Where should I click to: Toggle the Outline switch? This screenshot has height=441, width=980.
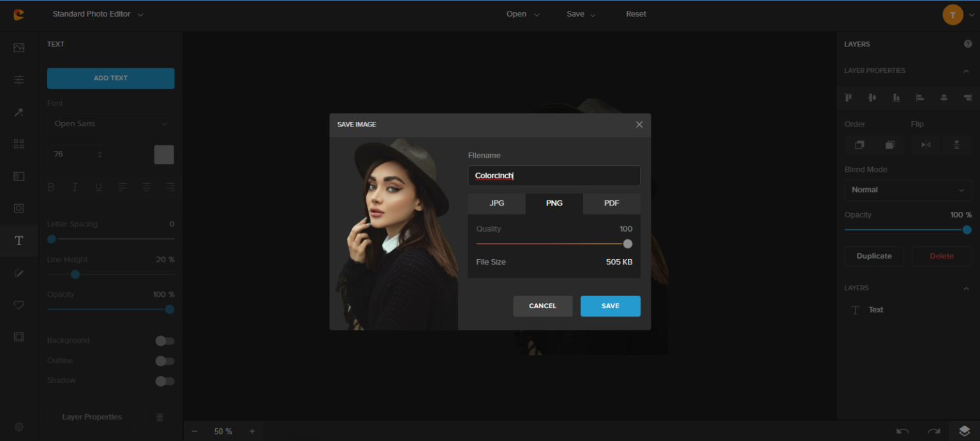165,361
